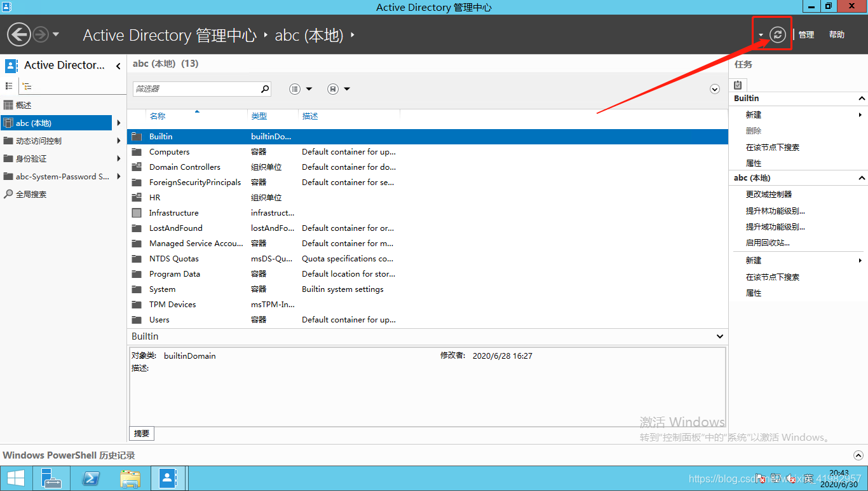Click 启用回收站... task
The width and height of the screenshot is (868, 491).
[768, 243]
